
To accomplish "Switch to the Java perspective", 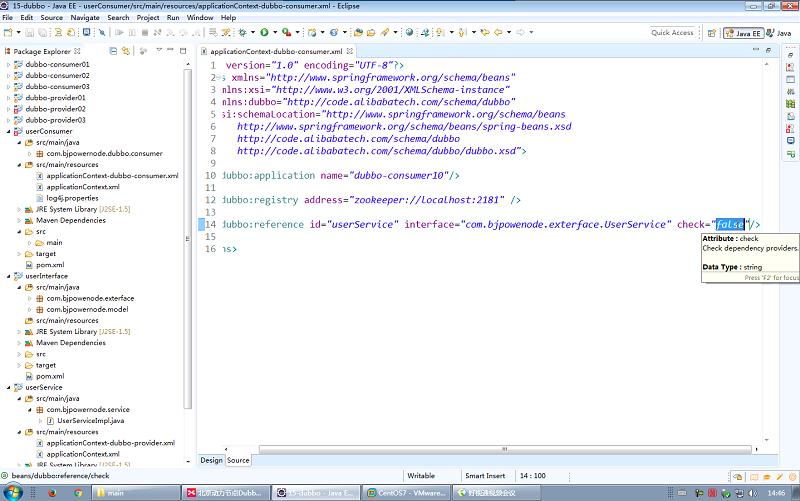I will tap(777, 33).
